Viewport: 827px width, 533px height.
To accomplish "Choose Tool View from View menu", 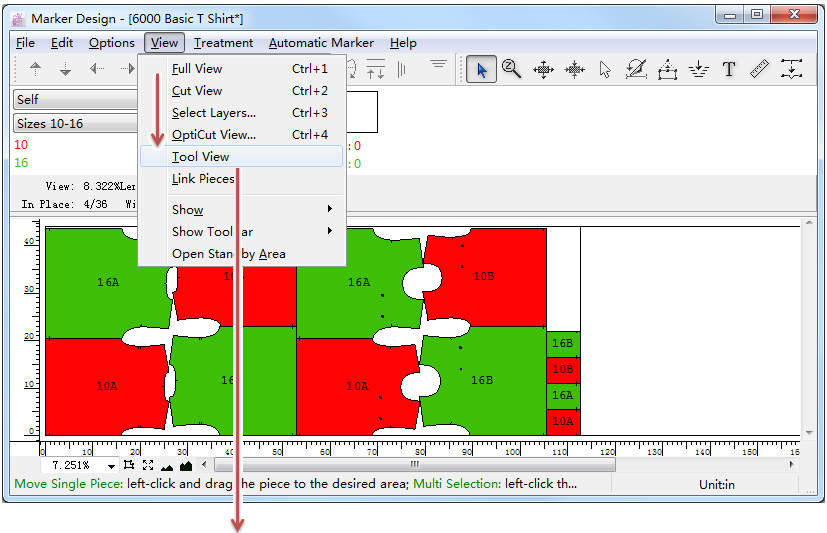I will click(x=201, y=157).
